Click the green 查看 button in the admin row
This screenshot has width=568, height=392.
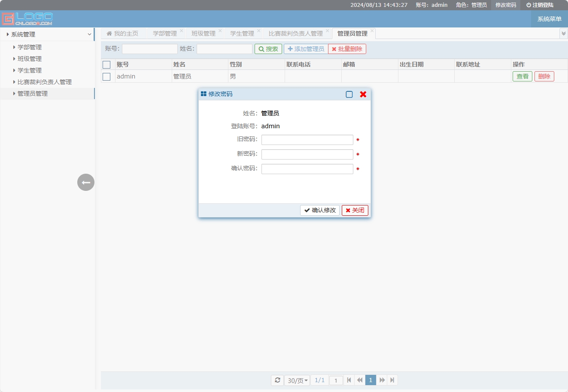tap(522, 76)
